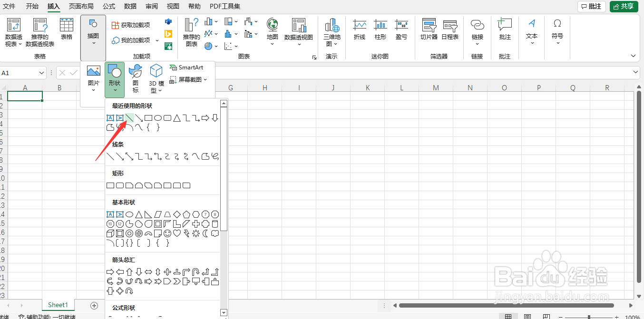This screenshot has height=319, width=644.
Task: Select the double-arrow line in Lines section
Action: coord(129,156)
